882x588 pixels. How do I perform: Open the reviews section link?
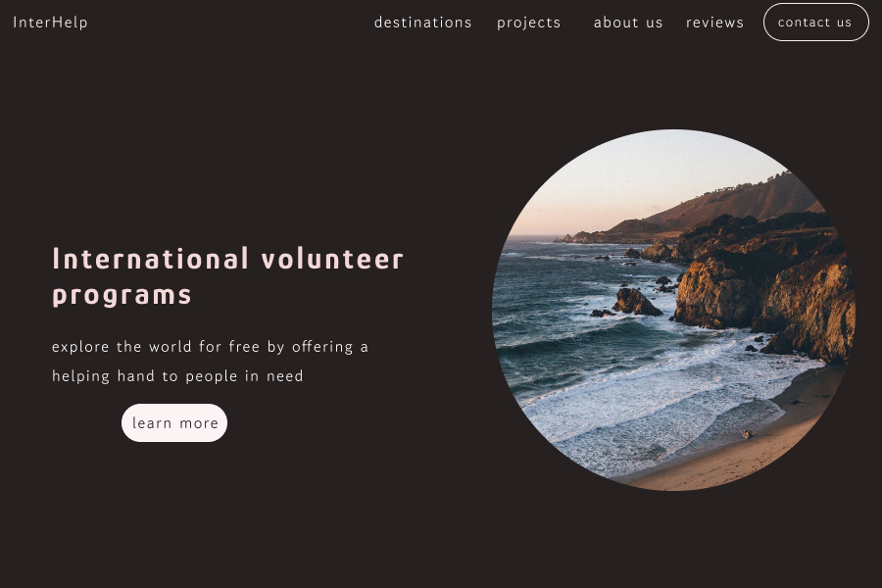(x=715, y=23)
